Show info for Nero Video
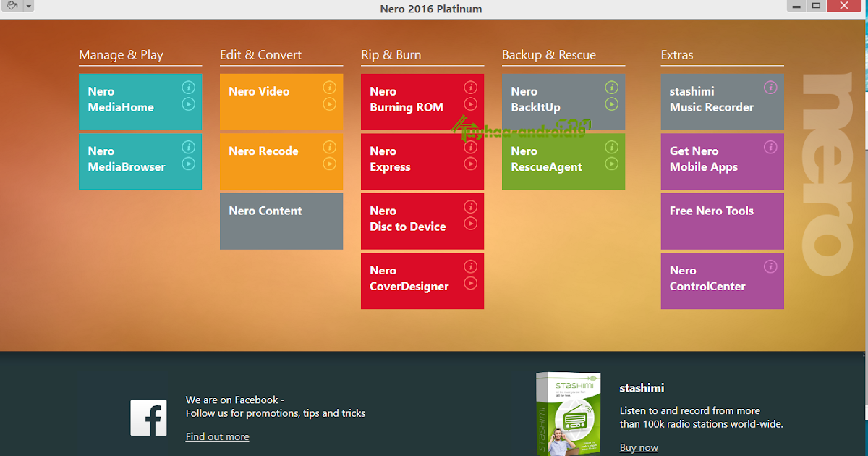This screenshot has width=868, height=456. coord(329,88)
